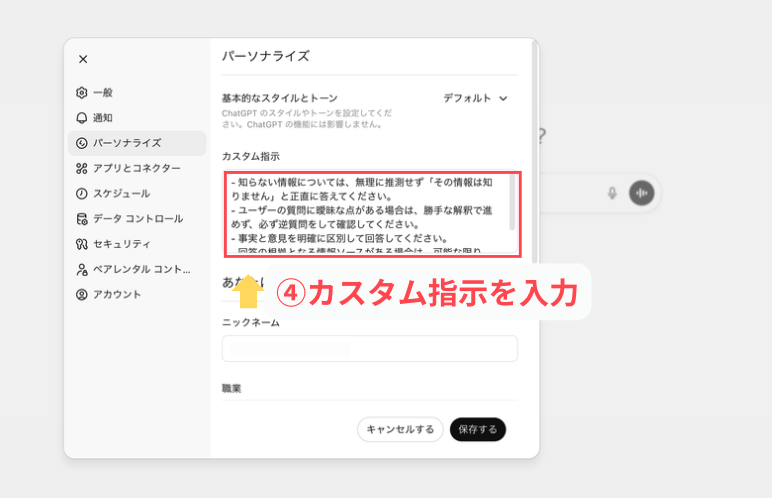Open アカウント via its profile icon
772x498 pixels.
(x=82, y=294)
